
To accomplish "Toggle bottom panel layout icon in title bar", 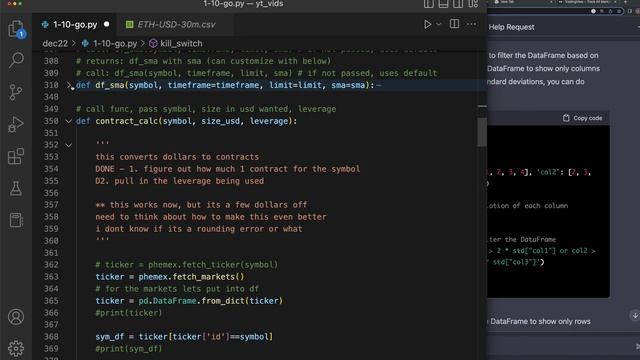I will pos(443,4).
